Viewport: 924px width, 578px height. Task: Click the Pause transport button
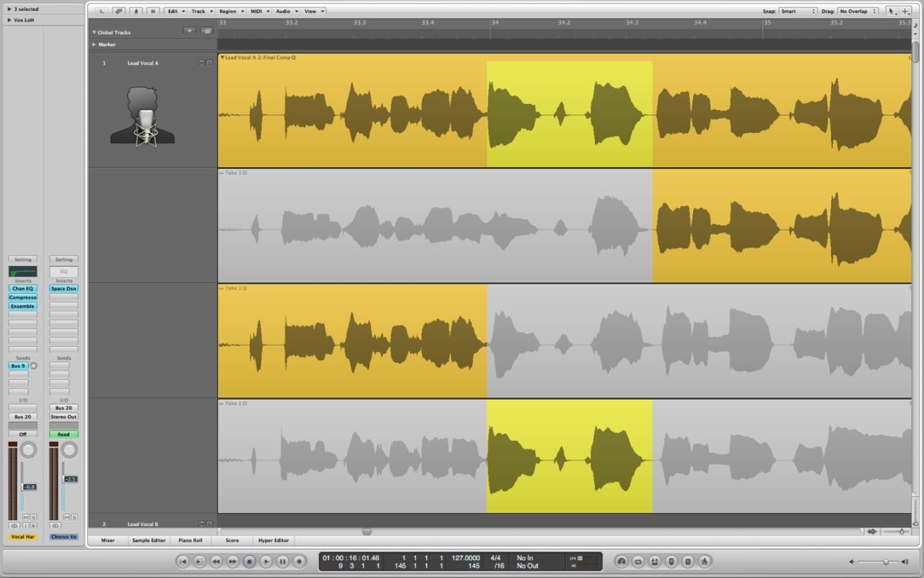click(282, 561)
